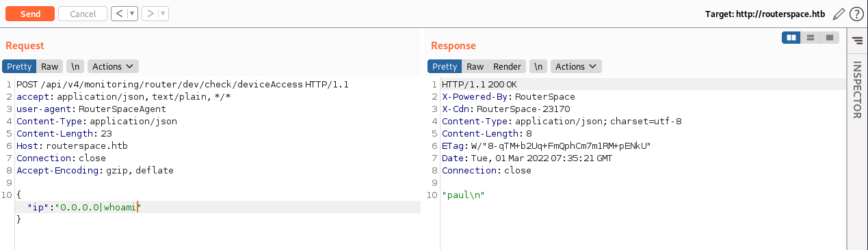This screenshot has width=868, height=250.
Task: Click the Cancel button
Action: coord(83,14)
